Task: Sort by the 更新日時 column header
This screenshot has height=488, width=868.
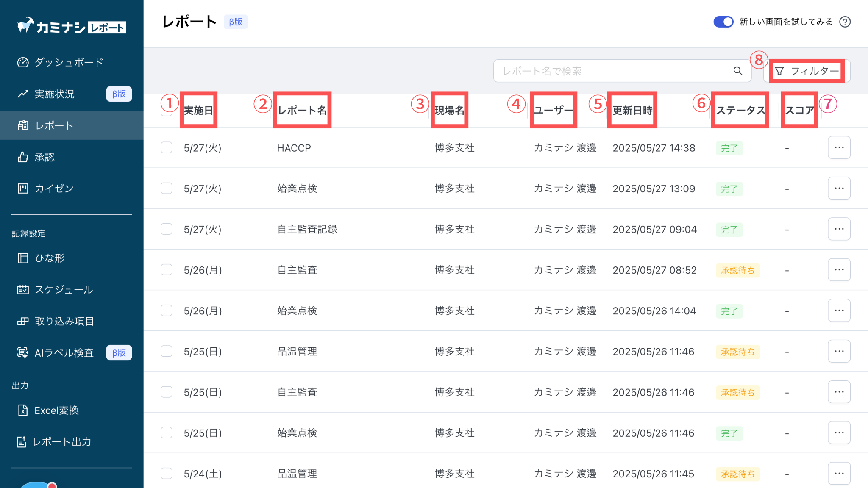Action: 632,111
